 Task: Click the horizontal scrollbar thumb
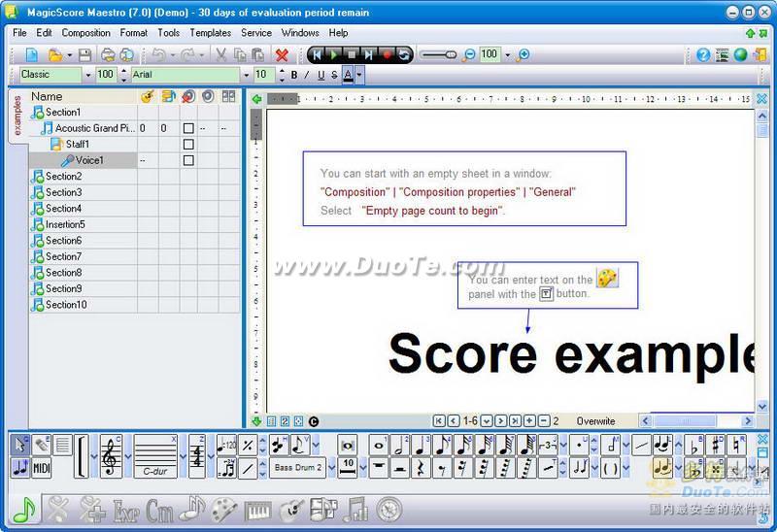(x=685, y=421)
